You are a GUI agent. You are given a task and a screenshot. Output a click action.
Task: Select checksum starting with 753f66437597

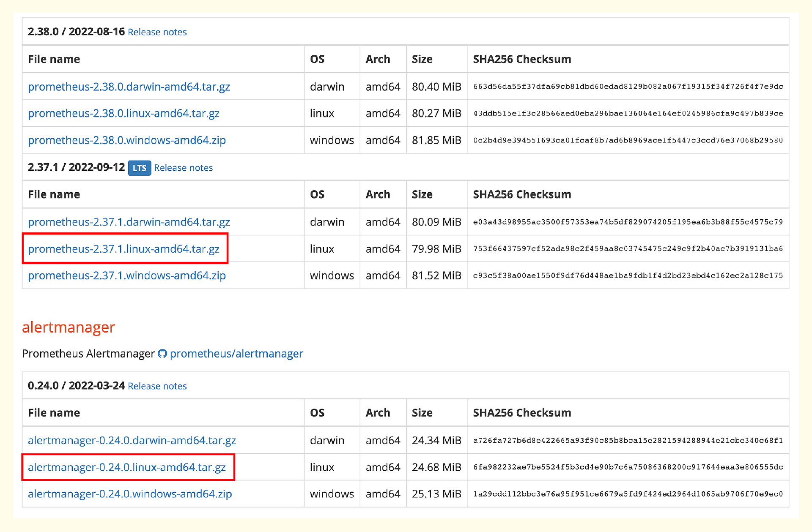pyautogui.click(x=628, y=249)
